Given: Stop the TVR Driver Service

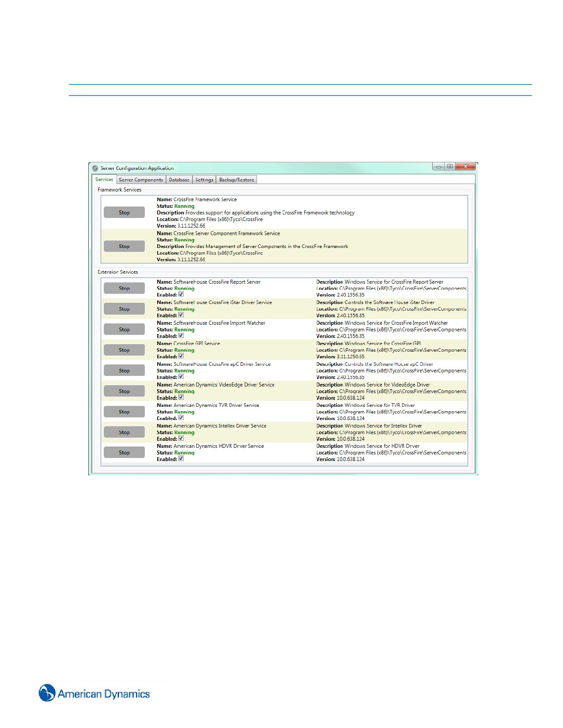Looking at the screenshot, I should (124, 412).
